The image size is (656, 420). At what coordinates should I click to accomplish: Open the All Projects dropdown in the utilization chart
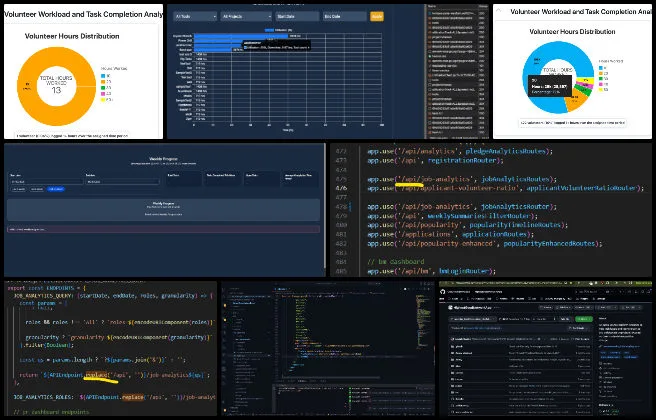pos(246,16)
